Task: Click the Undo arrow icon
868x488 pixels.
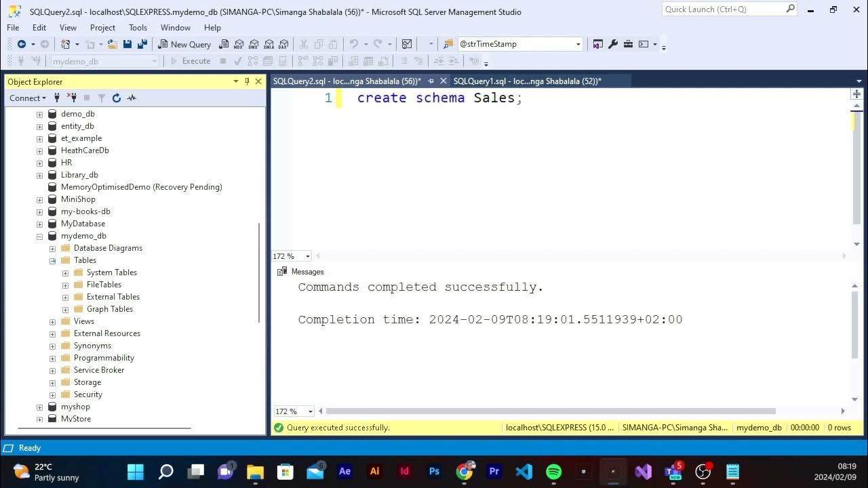Action: 353,44
